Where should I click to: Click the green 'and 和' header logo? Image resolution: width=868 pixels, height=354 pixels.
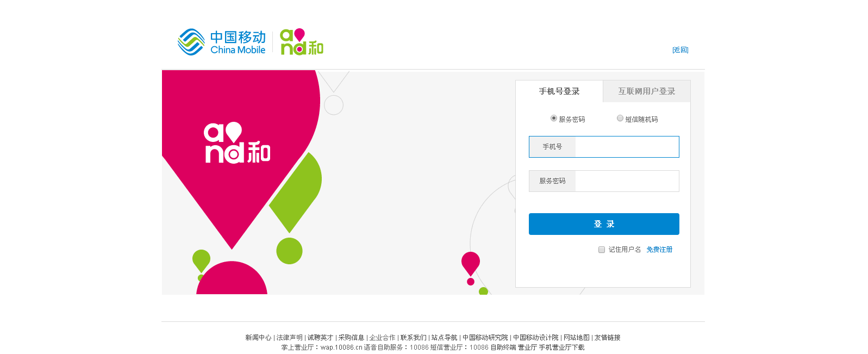click(302, 42)
